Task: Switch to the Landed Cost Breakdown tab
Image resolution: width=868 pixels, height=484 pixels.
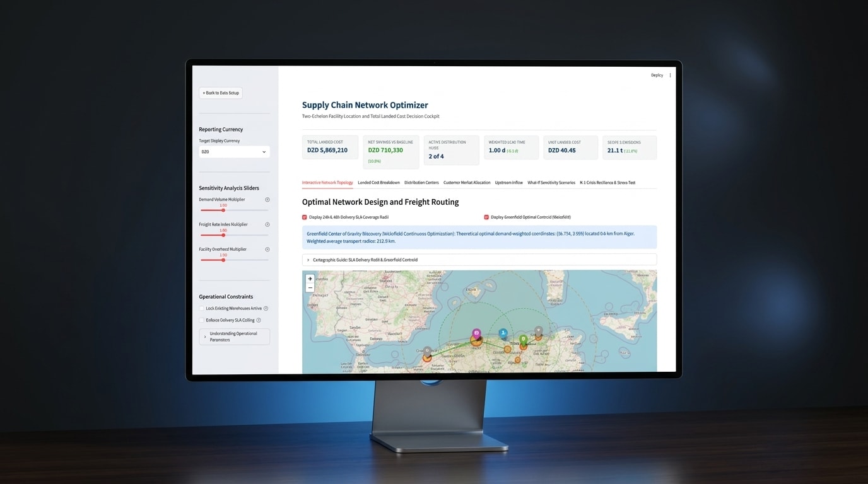Action: click(378, 183)
